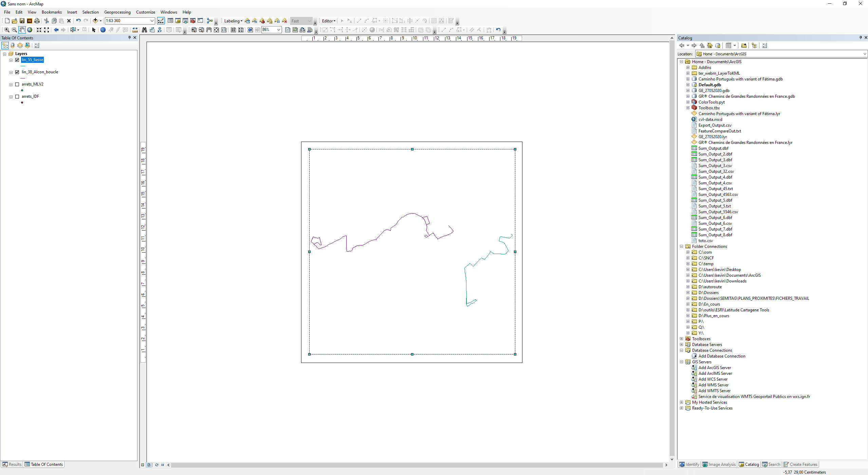Open the Python window icon

point(200,21)
